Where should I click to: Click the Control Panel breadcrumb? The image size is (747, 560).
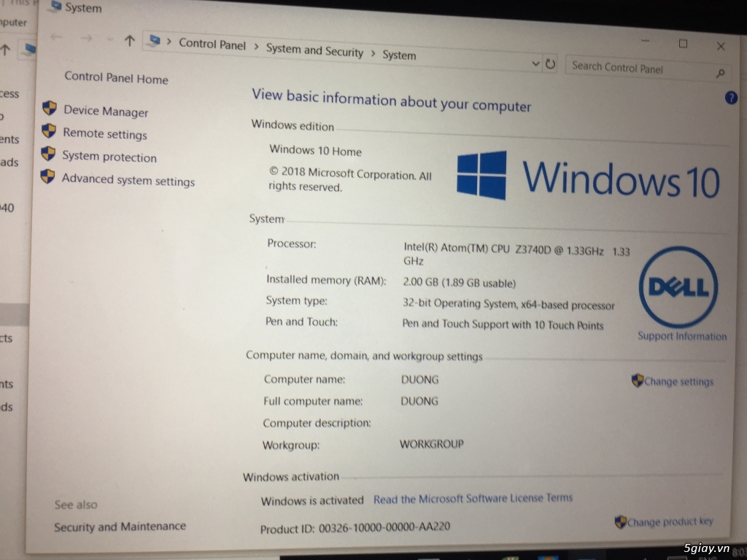click(x=212, y=44)
